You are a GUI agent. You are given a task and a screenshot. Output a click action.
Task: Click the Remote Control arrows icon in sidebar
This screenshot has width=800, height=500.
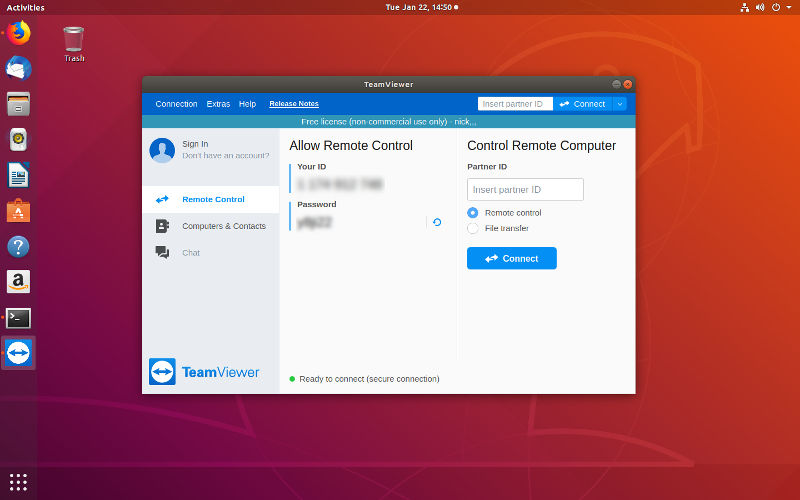pyautogui.click(x=162, y=199)
